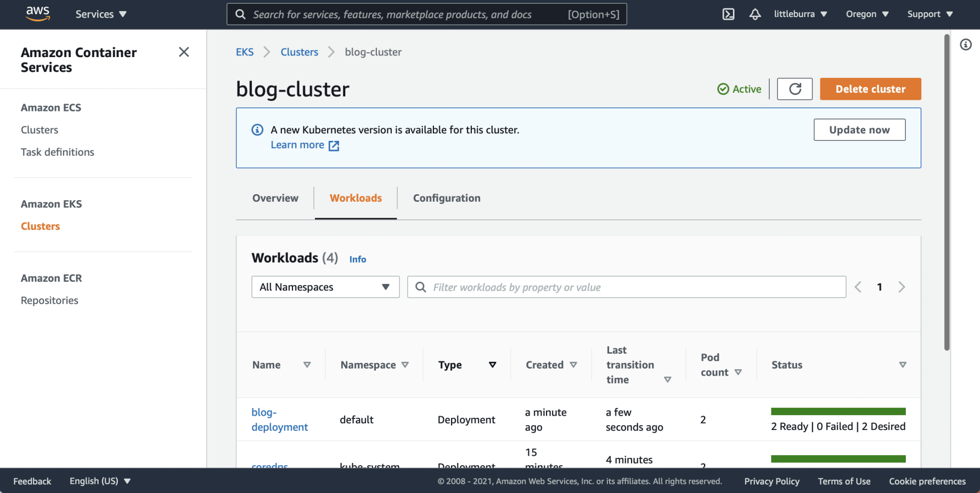The image size is (980, 493).
Task: Open the notifications bell
Action: [755, 14]
